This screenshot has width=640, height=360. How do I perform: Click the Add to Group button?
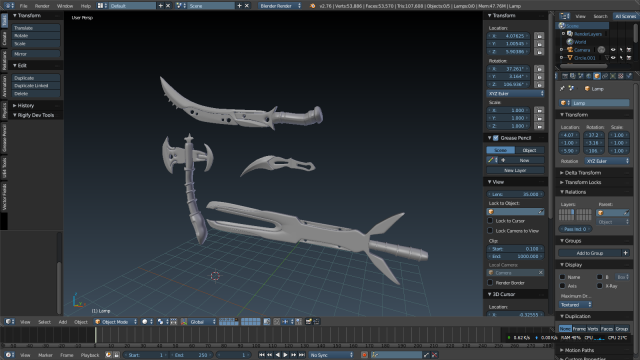[x=589, y=253]
